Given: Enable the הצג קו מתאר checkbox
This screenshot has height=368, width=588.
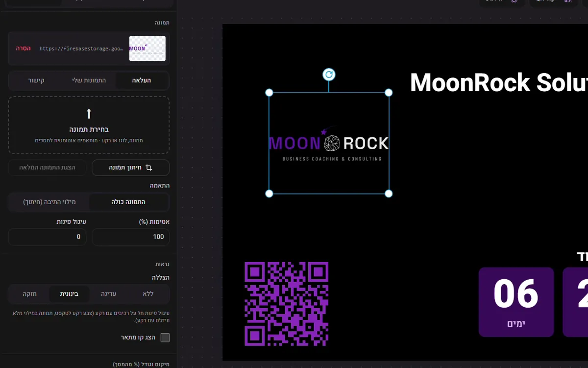Looking at the screenshot, I should point(165,338).
